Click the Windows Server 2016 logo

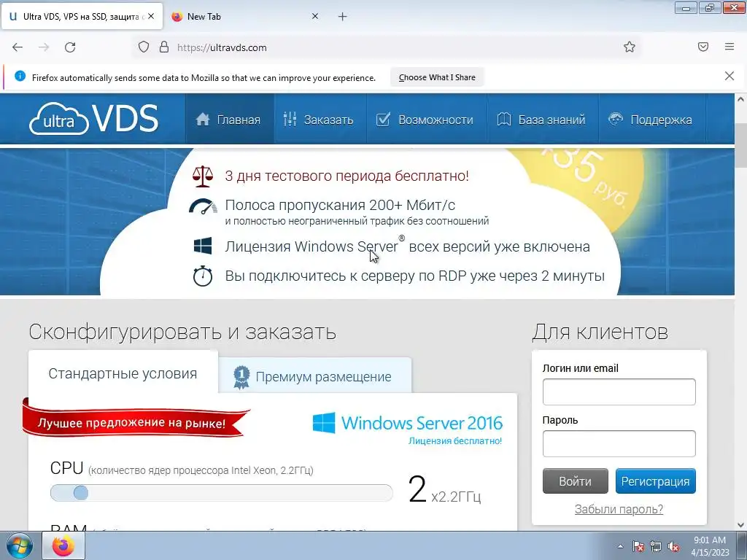407,423
